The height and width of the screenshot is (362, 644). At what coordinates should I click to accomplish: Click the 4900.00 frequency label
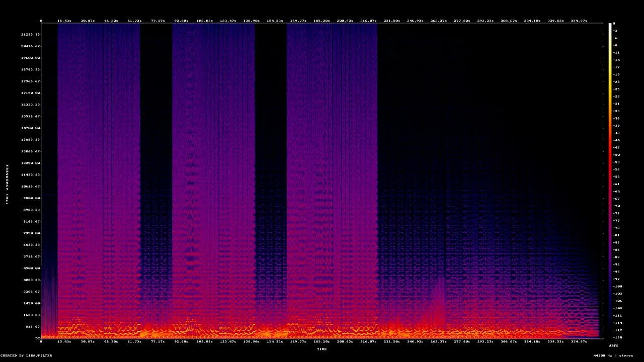pos(32,268)
